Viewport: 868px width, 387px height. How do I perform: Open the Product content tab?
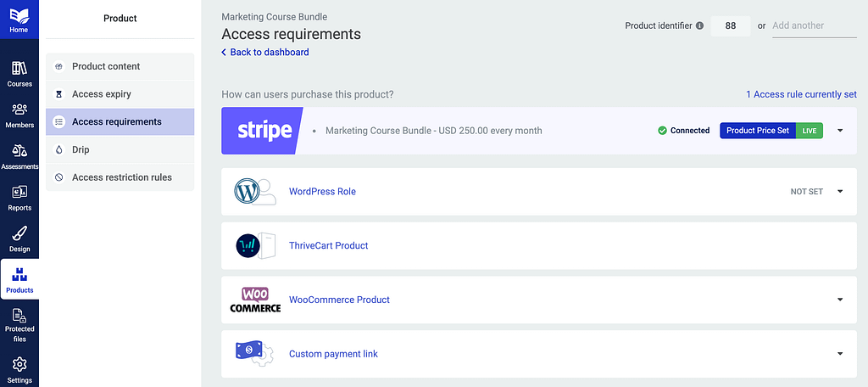(120, 66)
